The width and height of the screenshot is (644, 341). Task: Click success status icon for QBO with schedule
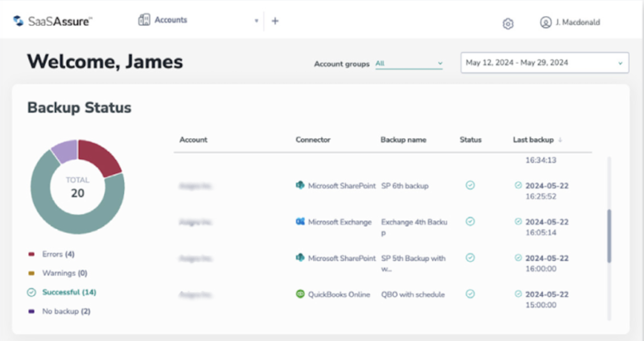tap(470, 294)
